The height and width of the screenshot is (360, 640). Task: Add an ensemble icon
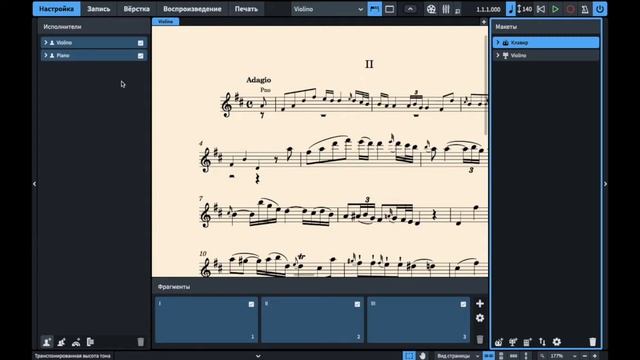point(76,342)
